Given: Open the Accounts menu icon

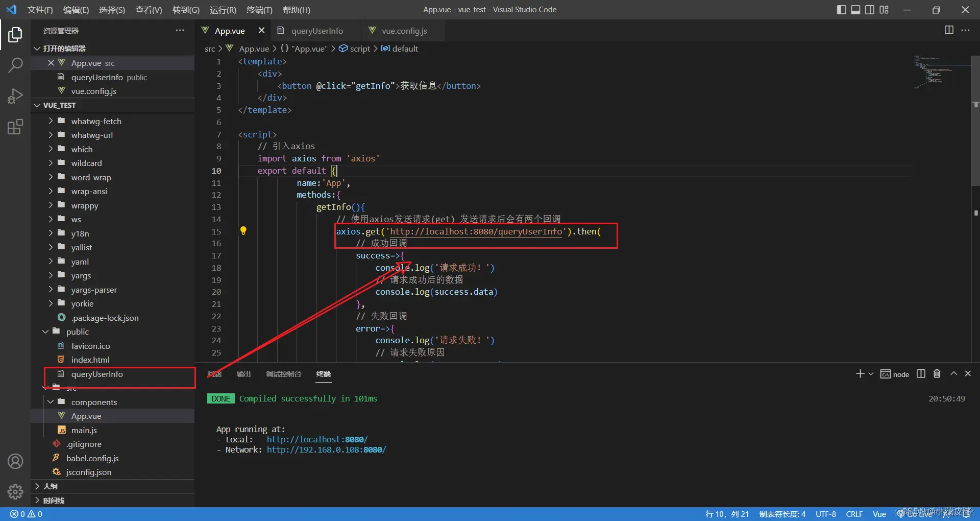Looking at the screenshot, I should pos(15,461).
